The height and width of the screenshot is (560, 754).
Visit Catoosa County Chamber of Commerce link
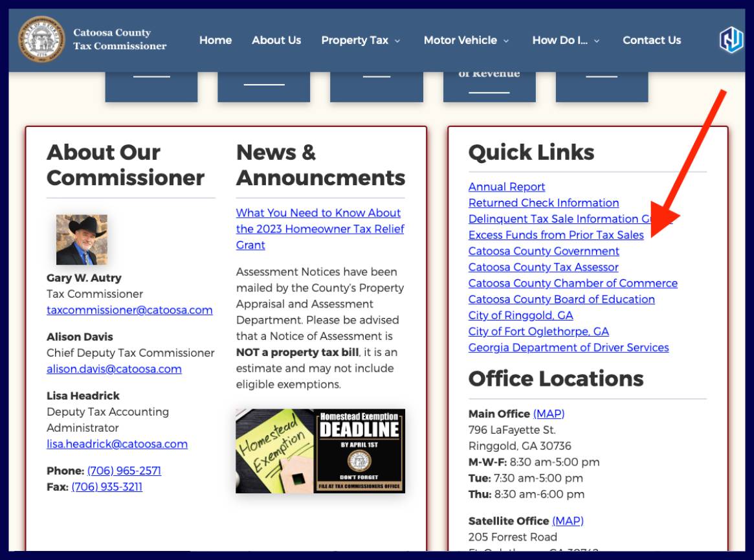click(x=573, y=284)
